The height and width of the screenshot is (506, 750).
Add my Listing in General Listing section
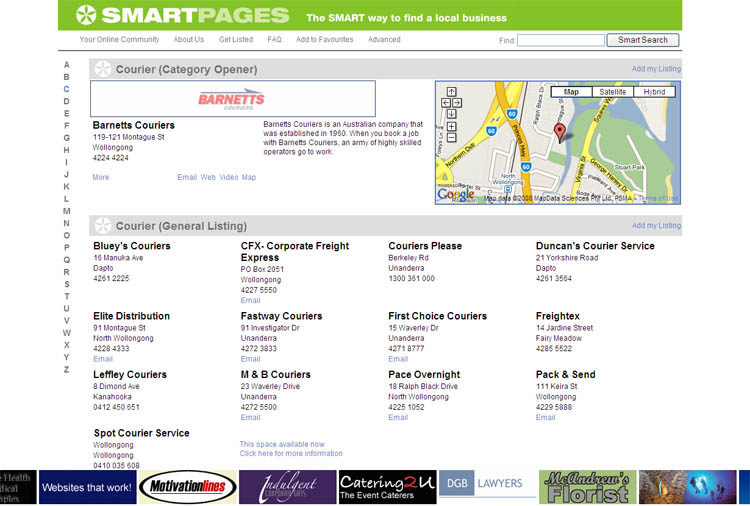click(656, 225)
